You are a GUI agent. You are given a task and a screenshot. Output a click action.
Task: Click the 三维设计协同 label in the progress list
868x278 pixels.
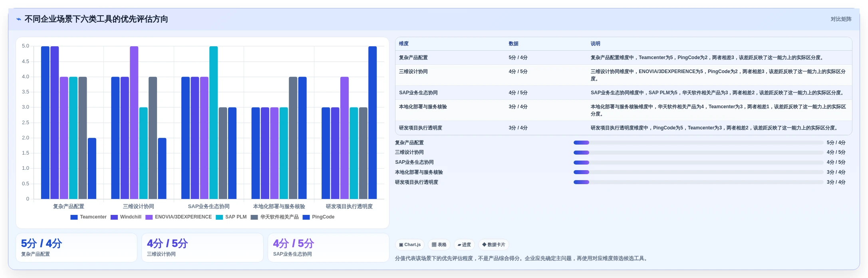click(409, 153)
